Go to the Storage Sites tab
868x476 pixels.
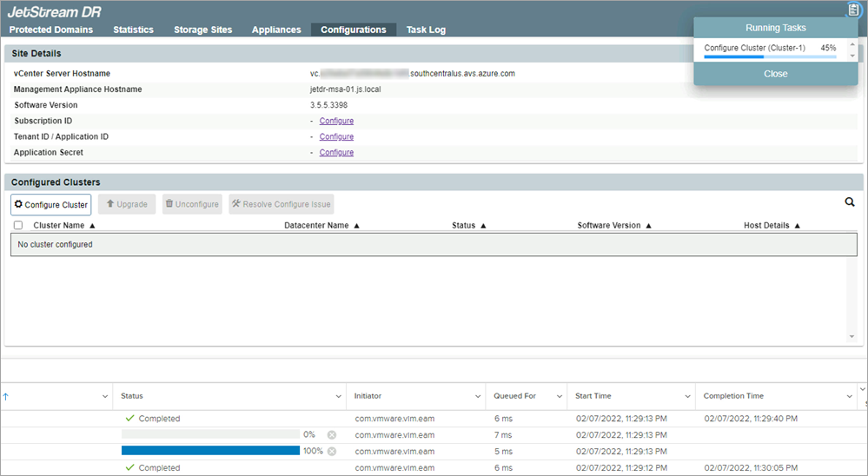pyautogui.click(x=202, y=30)
